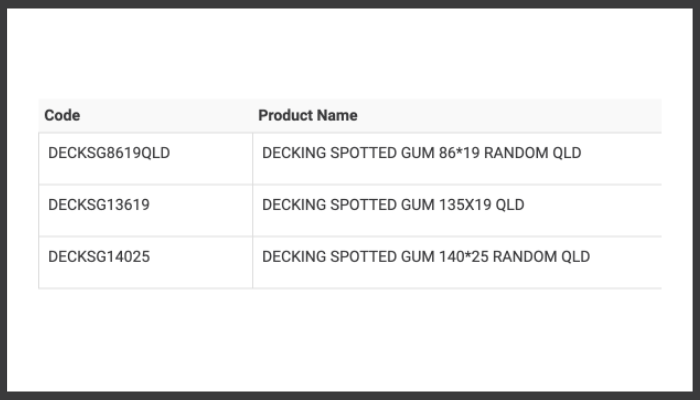Click the 140*25 dimension text
Viewport: 700px width, 400px height.
(464, 256)
